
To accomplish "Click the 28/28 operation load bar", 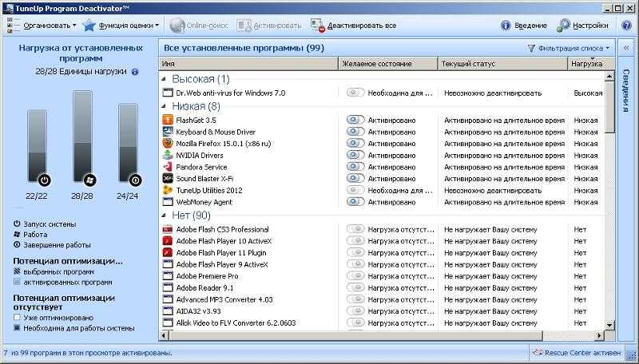I will point(82,136).
